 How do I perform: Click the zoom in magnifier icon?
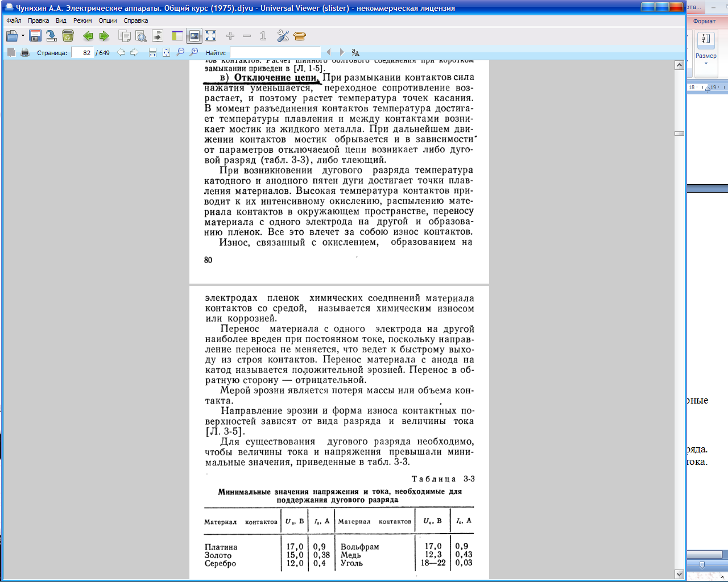pos(194,52)
